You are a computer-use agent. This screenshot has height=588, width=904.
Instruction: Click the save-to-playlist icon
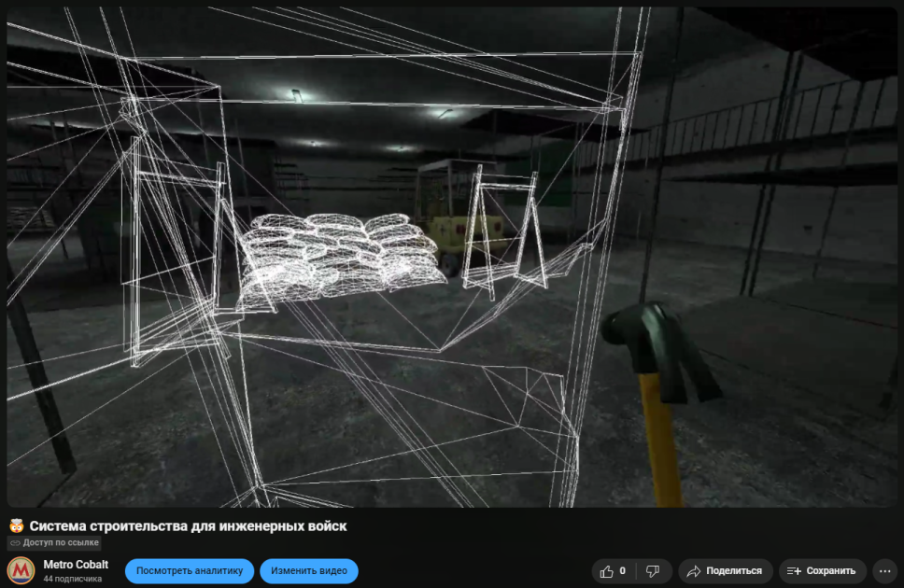(x=794, y=571)
